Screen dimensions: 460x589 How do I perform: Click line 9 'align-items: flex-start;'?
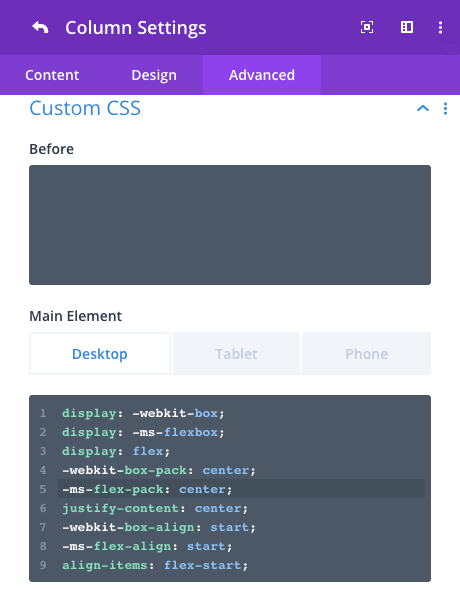[155, 565]
